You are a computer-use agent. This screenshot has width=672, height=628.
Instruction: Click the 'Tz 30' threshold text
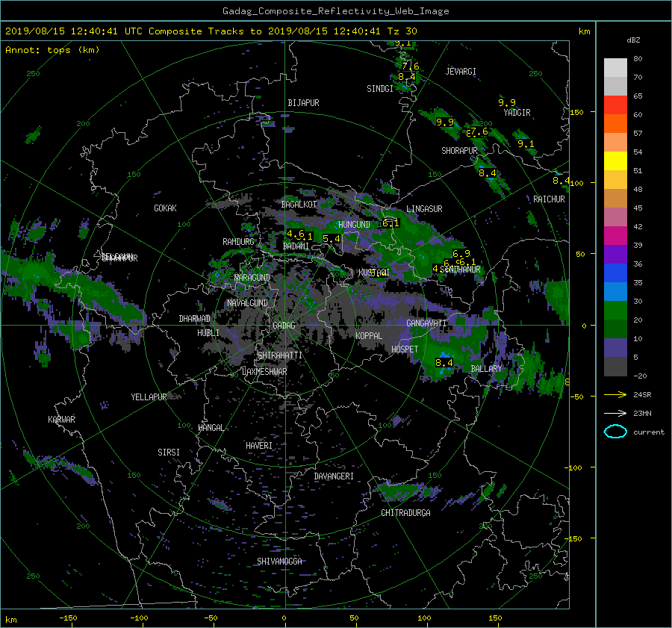(x=402, y=31)
